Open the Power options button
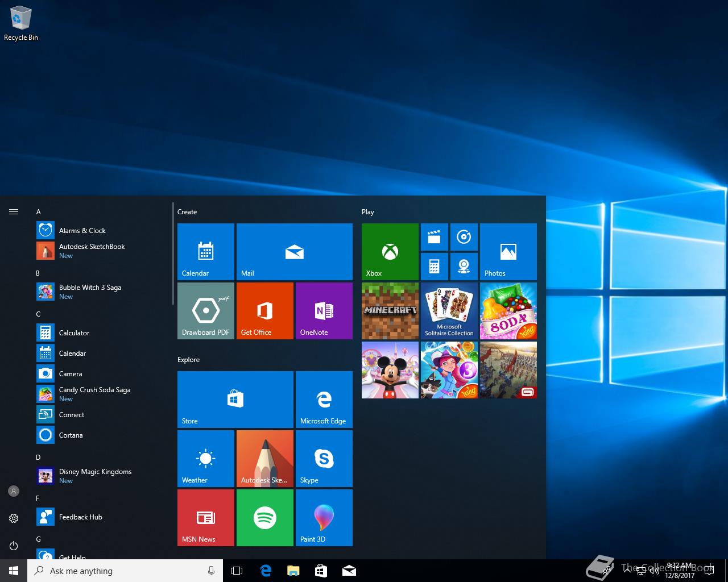This screenshot has height=582, width=728. (14, 546)
